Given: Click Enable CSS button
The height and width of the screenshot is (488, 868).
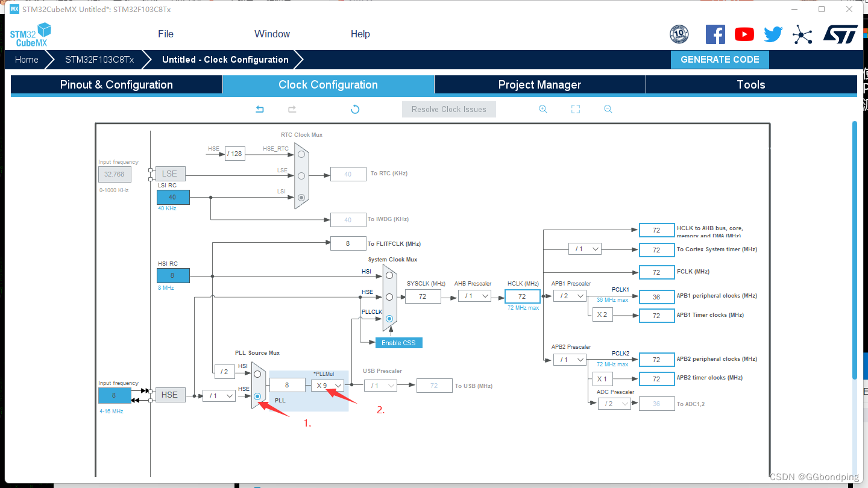Looking at the screenshot, I should [398, 343].
